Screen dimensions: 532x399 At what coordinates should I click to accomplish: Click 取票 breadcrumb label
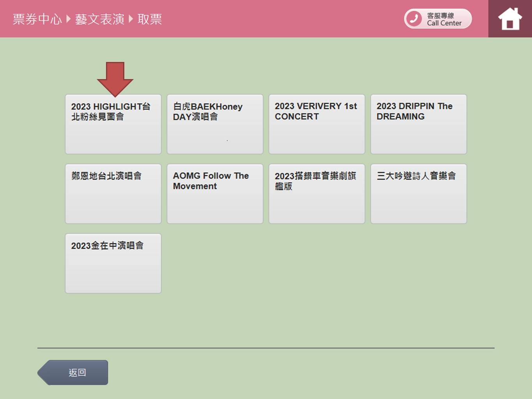150,19
